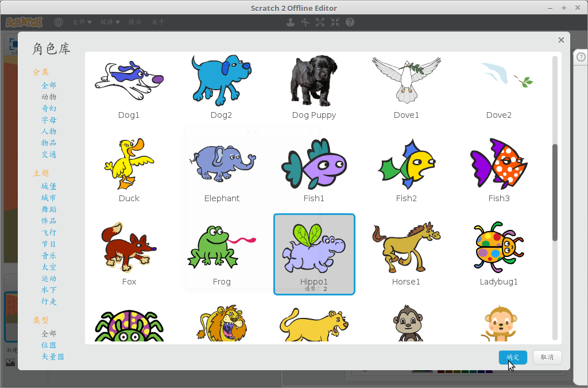Select the highlighted Hippo1 sprite

(314, 254)
